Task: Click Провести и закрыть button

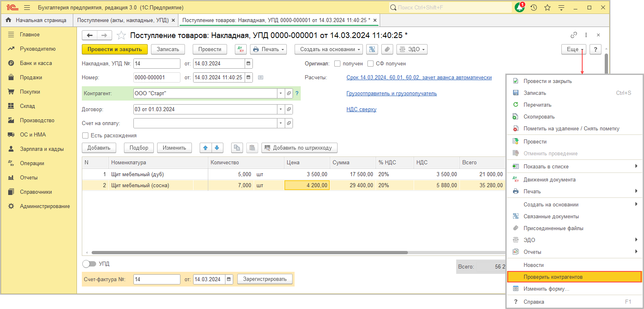Action: pyautogui.click(x=115, y=49)
